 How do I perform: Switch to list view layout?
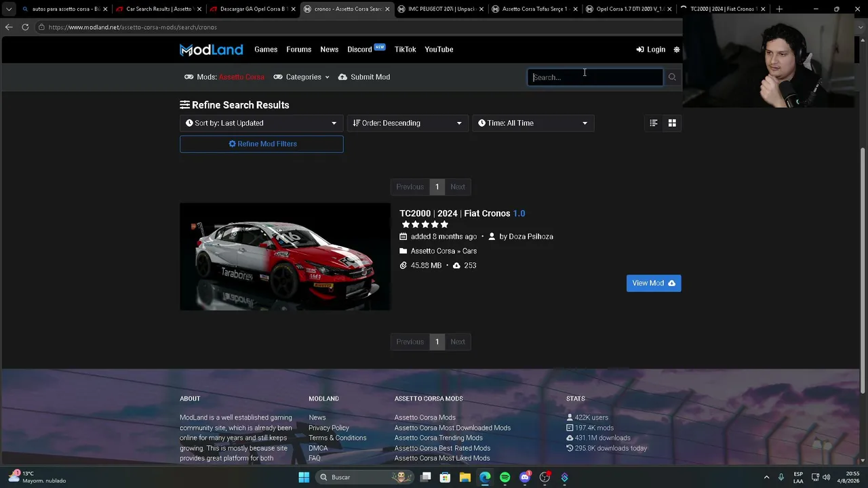tap(654, 123)
